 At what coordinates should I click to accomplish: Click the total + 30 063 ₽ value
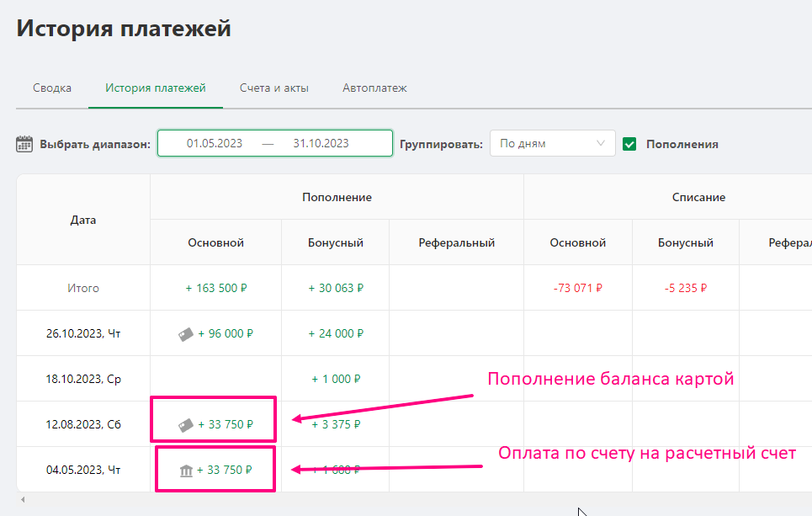click(x=336, y=288)
